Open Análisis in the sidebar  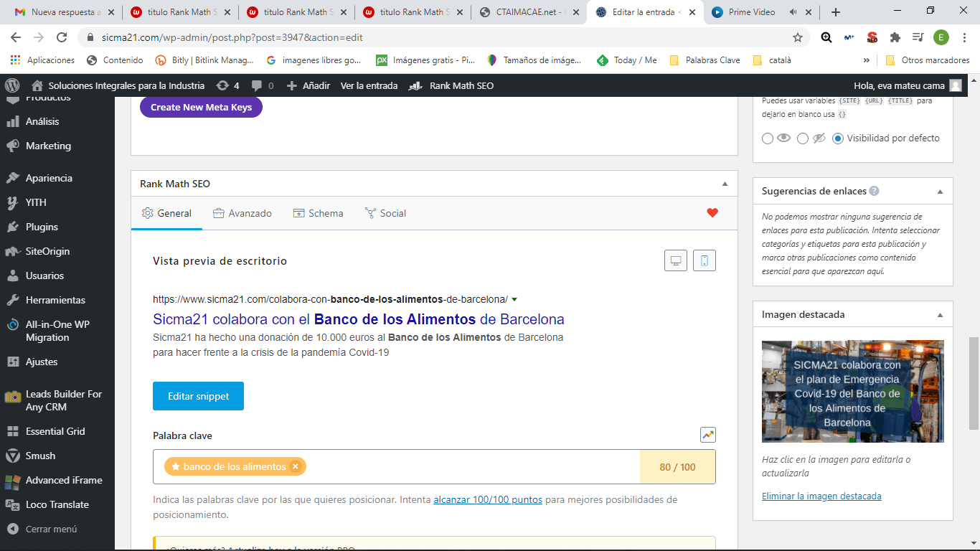coord(42,121)
